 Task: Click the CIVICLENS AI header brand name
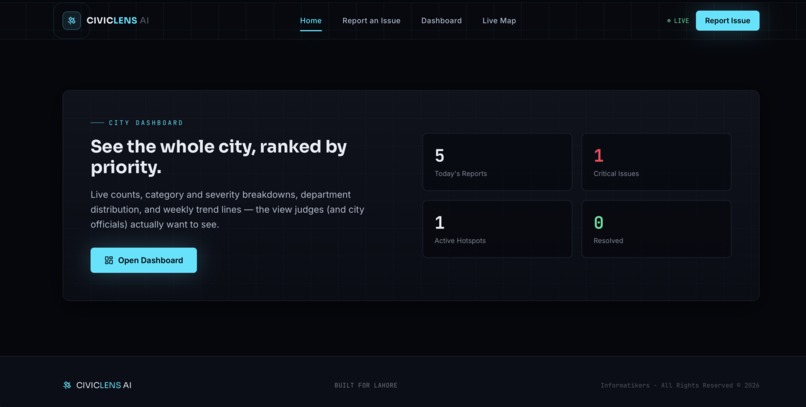coord(118,21)
